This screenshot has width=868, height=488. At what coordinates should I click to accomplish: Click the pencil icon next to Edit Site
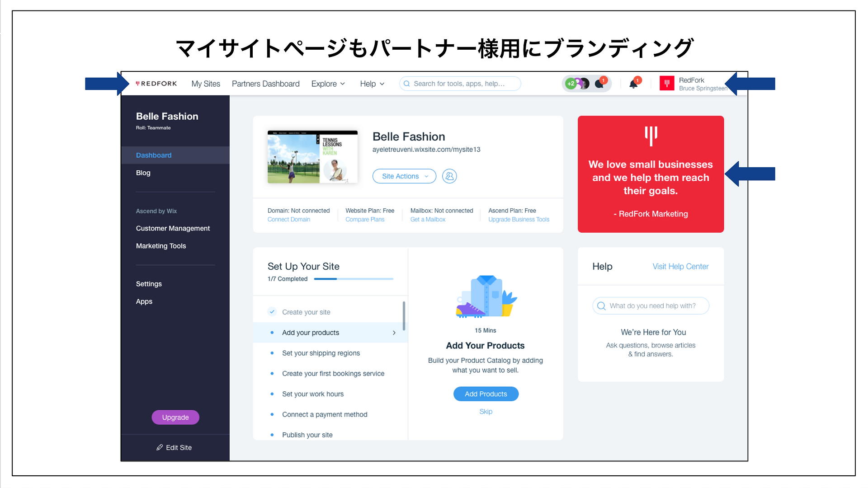pos(160,447)
